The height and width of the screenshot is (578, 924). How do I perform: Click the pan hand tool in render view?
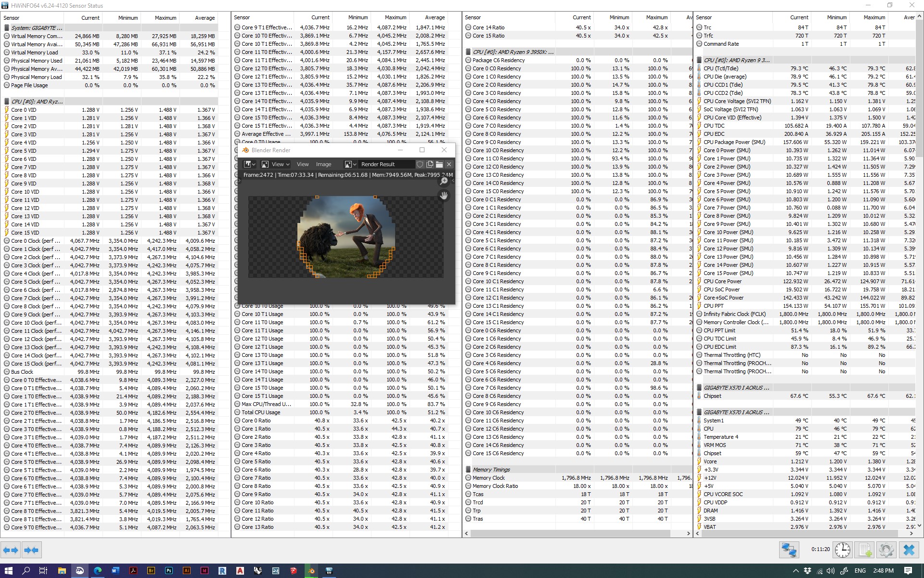pyautogui.click(x=444, y=196)
